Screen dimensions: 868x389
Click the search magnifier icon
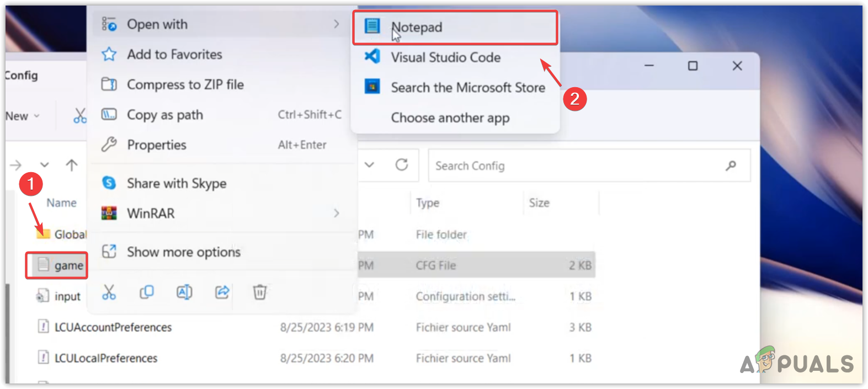click(731, 165)
